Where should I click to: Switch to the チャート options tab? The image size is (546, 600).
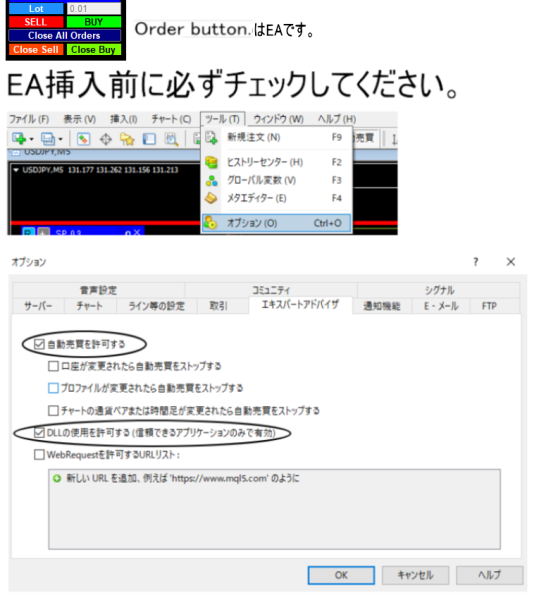point(90,306)
